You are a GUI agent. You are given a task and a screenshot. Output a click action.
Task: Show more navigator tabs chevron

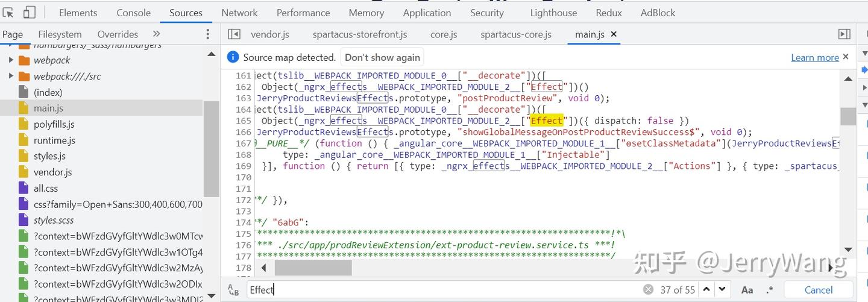[157, 34]
